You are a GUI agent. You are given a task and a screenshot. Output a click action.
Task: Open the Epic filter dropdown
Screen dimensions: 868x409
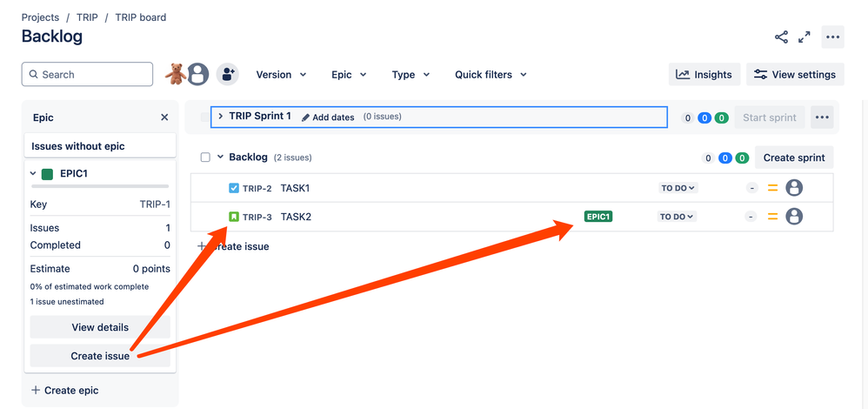349,74
